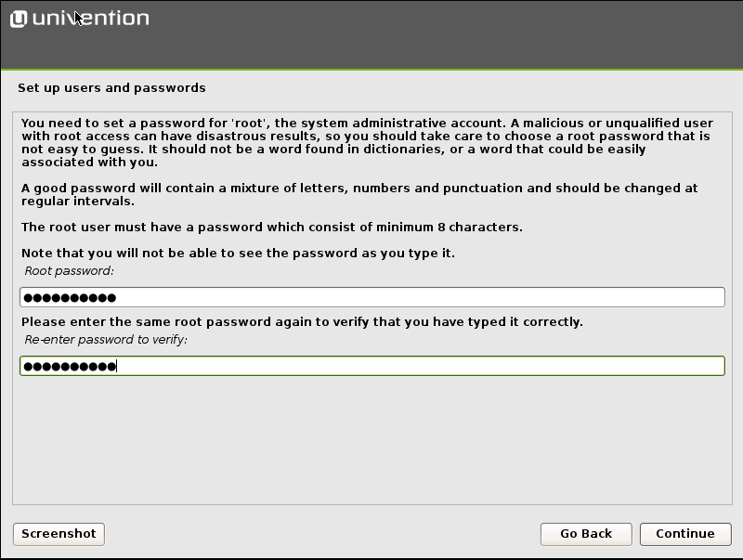This screenshot has width=743, height=560.
Task: Take a screenshot with the Screenshot button
Action: click(x=59, y=534)
